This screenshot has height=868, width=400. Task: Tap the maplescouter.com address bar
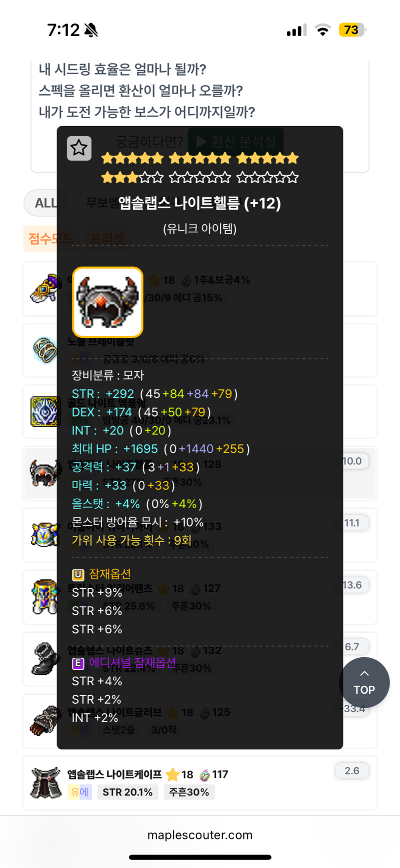pyautogui.click(x=200, y=835)
